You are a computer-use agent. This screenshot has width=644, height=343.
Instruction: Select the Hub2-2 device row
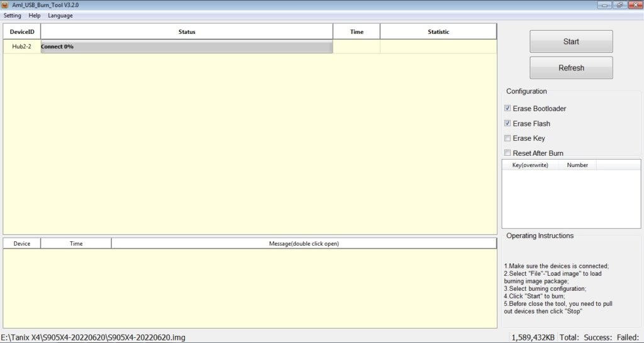pyautogui.click(x=250, y=46)
